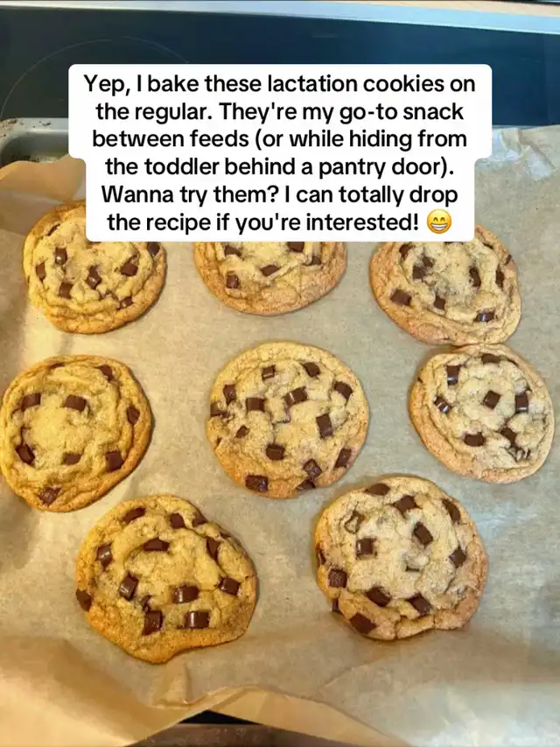This screenshot has height=747, width=560.
Task: Tap the bottom-right cookie with cracked edge
Action: pos(401,557)
